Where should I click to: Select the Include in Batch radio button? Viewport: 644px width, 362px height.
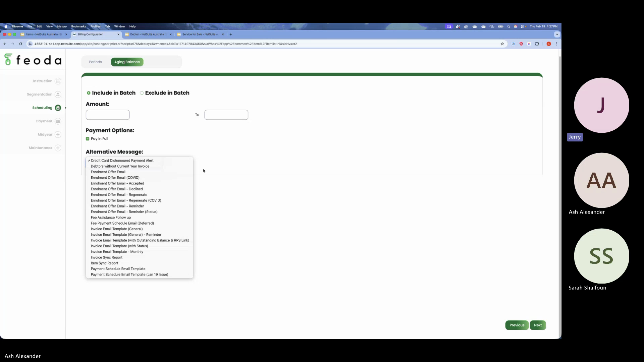pyautogui.click(x=89, y=93)
